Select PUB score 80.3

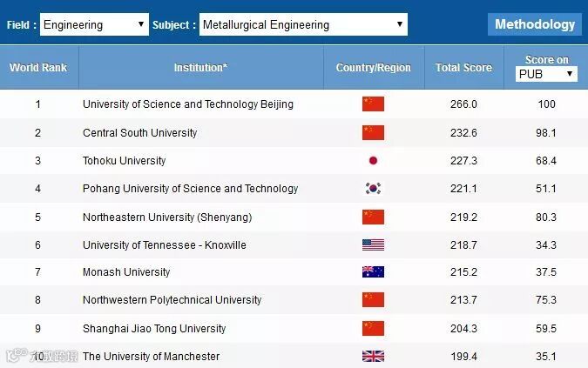point(546,217)
